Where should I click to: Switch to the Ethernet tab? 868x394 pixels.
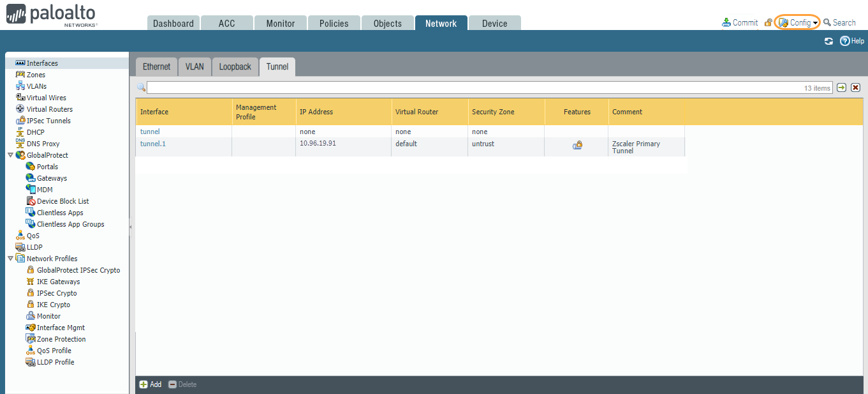pos(156,66)
